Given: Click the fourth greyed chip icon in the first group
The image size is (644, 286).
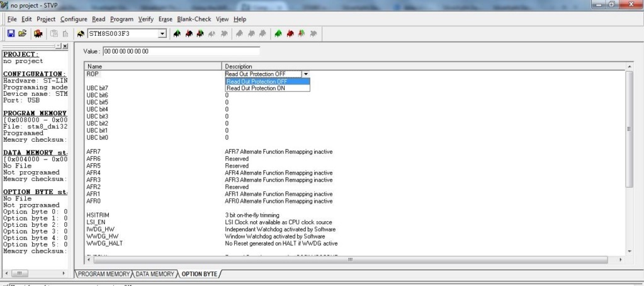Looking at the screenshot, I should (x=212, y=33).
